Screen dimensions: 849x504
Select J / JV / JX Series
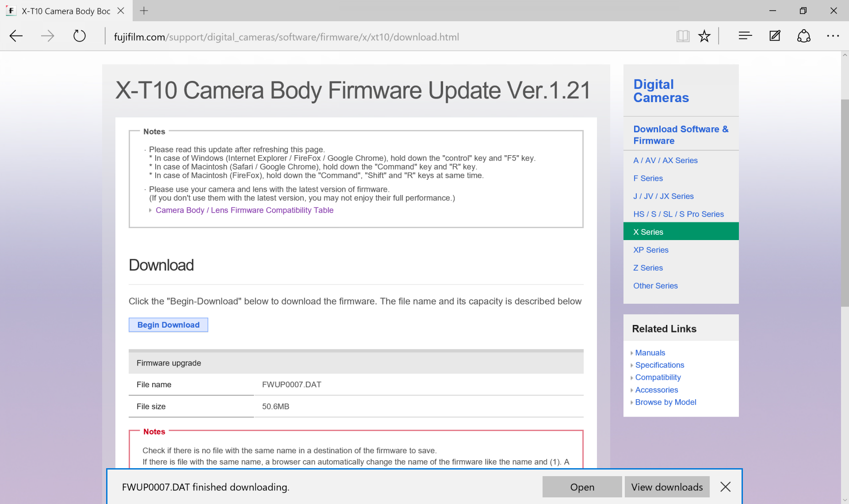coord(663,196)
